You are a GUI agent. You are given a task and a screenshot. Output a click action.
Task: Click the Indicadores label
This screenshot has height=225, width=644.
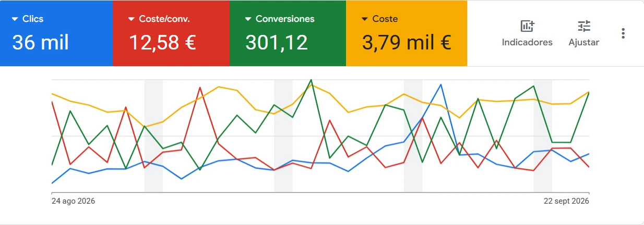[527, 43]
